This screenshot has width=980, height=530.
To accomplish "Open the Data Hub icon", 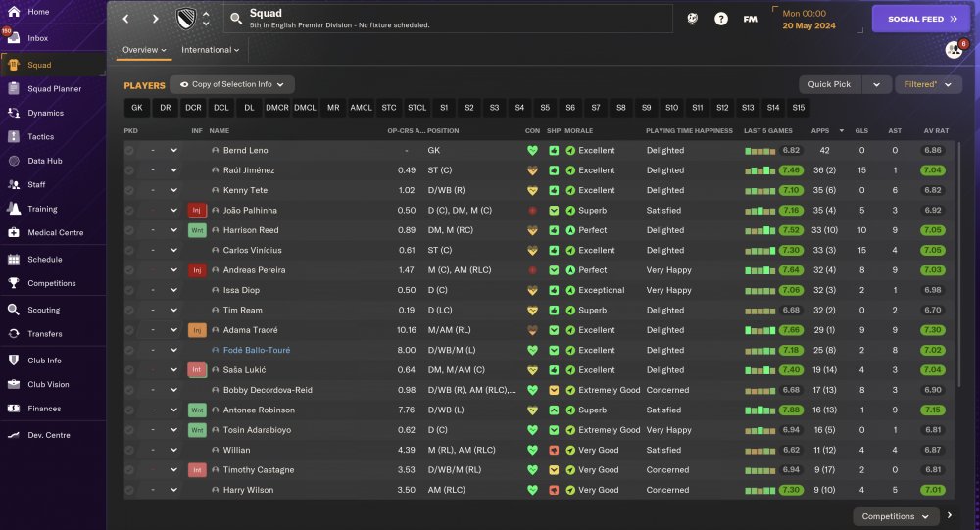I will pos(14,161).
